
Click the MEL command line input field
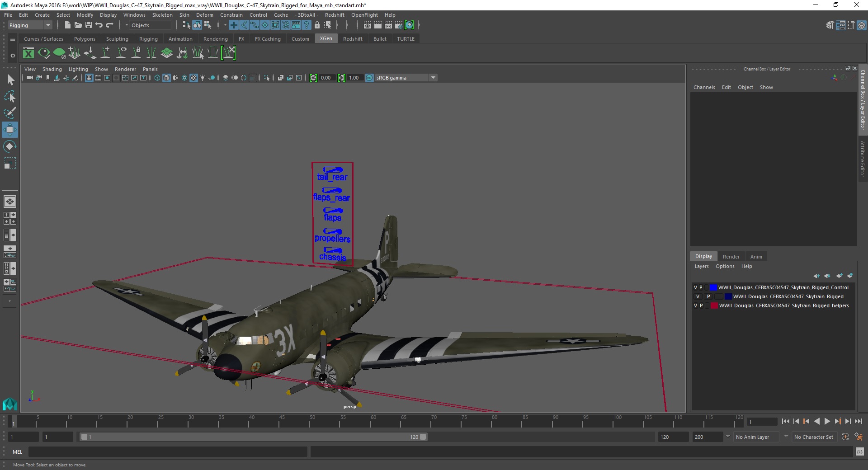(168, 451)
